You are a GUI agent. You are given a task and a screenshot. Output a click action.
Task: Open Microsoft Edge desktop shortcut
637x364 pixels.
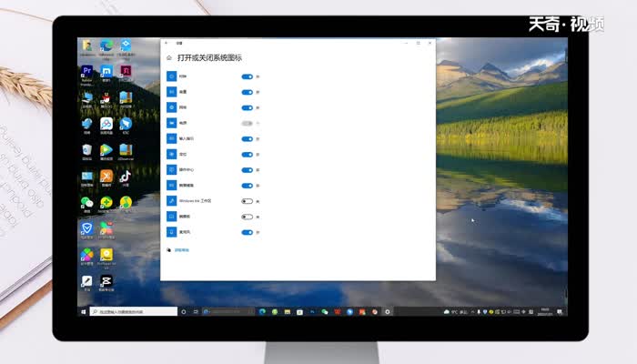pyautogui.click(x=106, y=46)
